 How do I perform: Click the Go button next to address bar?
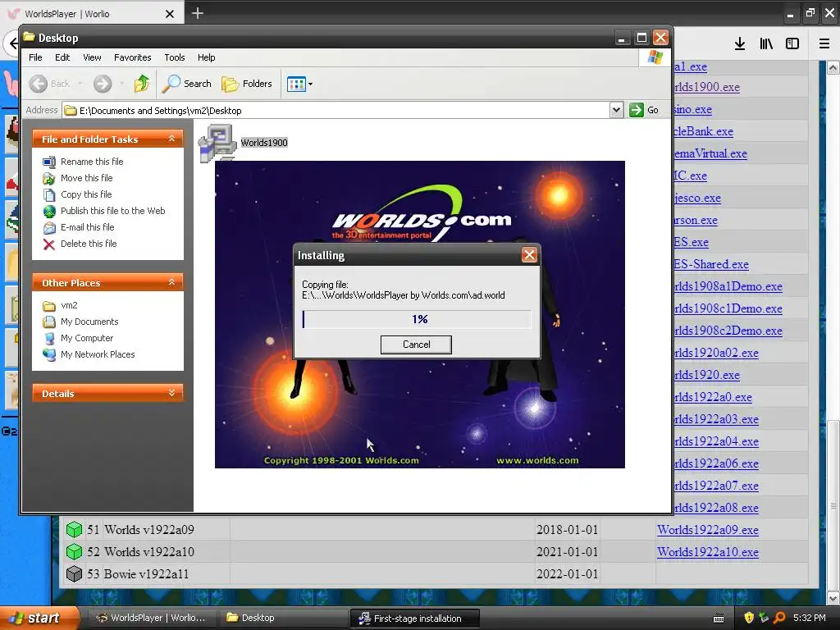[644, 111]
